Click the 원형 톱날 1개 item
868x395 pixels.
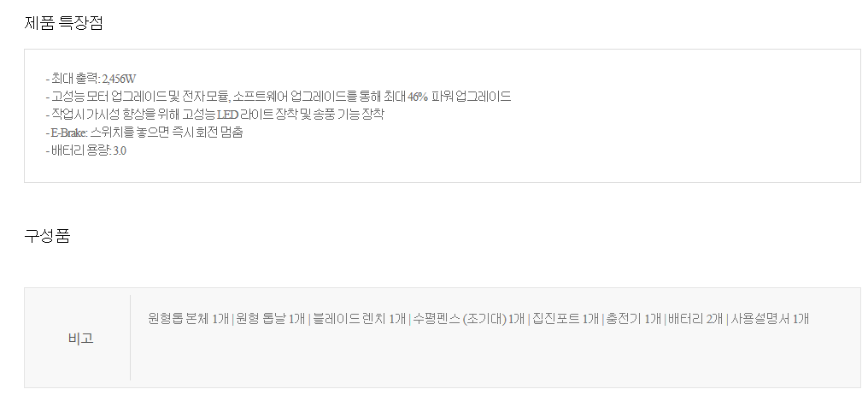(270, 319)
